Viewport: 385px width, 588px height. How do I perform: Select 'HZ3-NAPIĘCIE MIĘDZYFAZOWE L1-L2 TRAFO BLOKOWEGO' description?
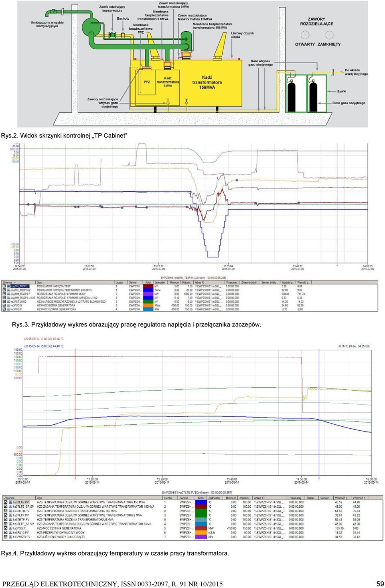click(71, 302)
